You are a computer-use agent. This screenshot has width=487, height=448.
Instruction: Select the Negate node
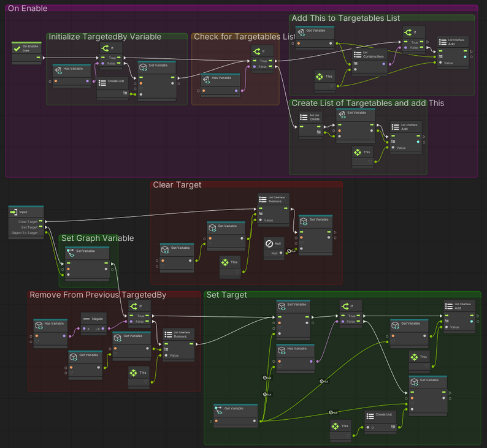[93, 324]
